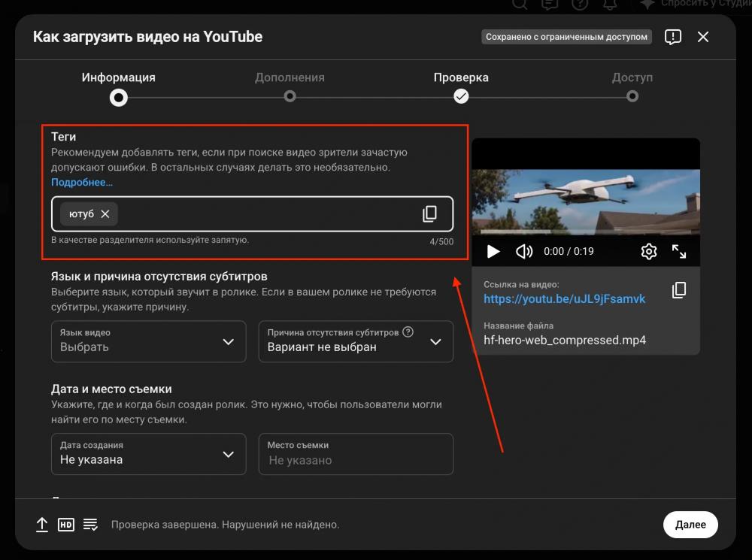Click the Проверка завершена status text
The image size is (752, 560).
point(225,525)
